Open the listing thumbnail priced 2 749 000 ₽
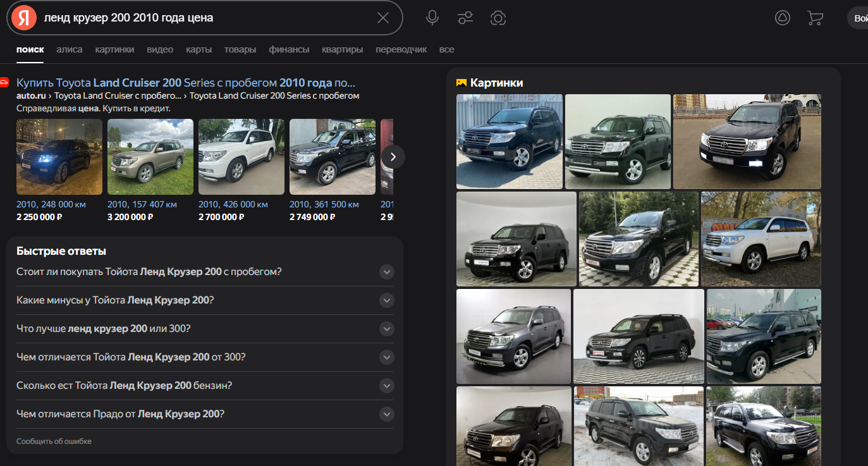The height and width of the screenshot is (466, 868). pyautogui.click(x=333, y=157)
